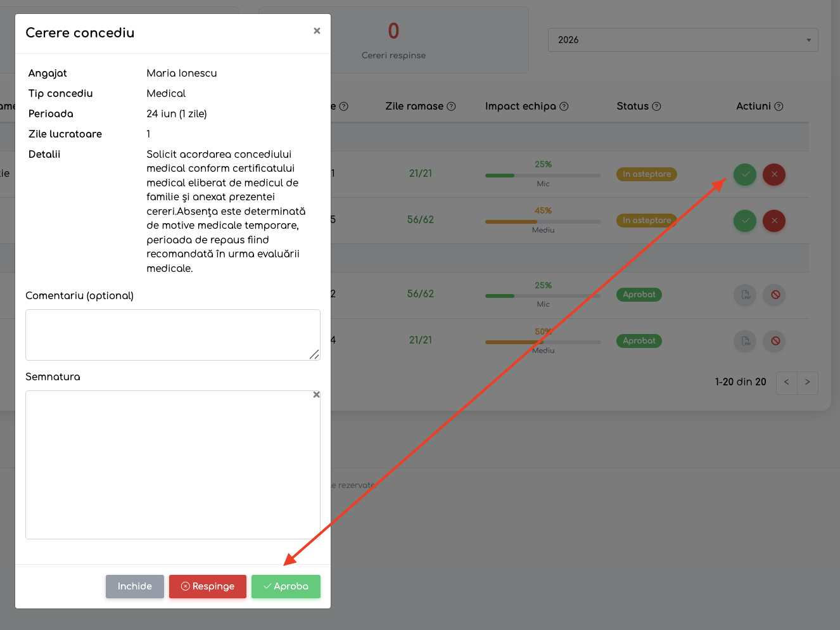Go to next page of results
The width and height of the screenshot is (840, 630).
[808, 382]
